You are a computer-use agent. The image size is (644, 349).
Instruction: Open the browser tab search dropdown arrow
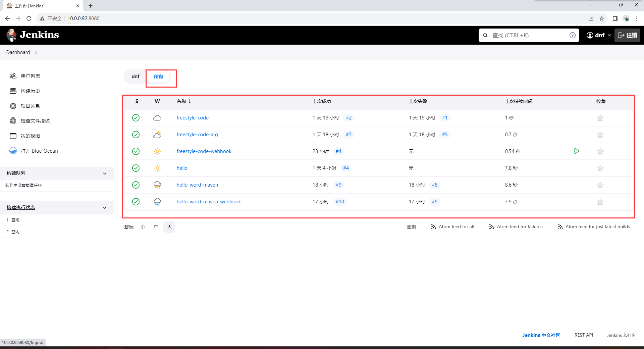590,5
